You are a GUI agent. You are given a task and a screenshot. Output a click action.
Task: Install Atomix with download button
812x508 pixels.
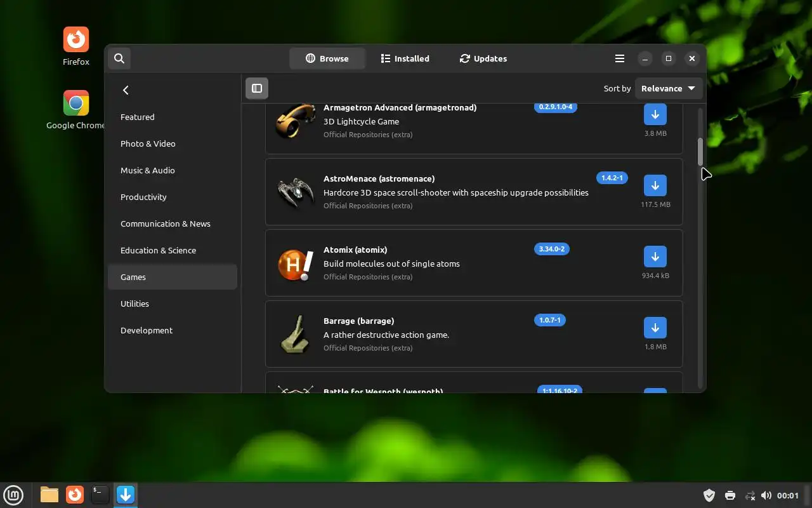pyautogui.click(x=655, y=257)
